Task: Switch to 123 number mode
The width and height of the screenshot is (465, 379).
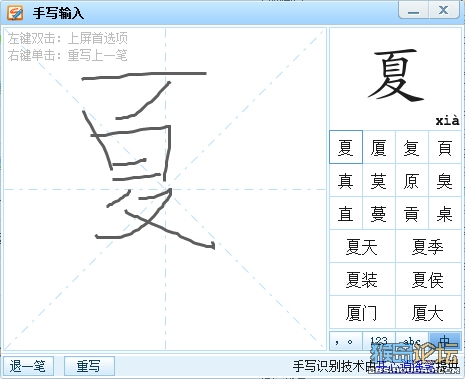Action: click(379, 341)
